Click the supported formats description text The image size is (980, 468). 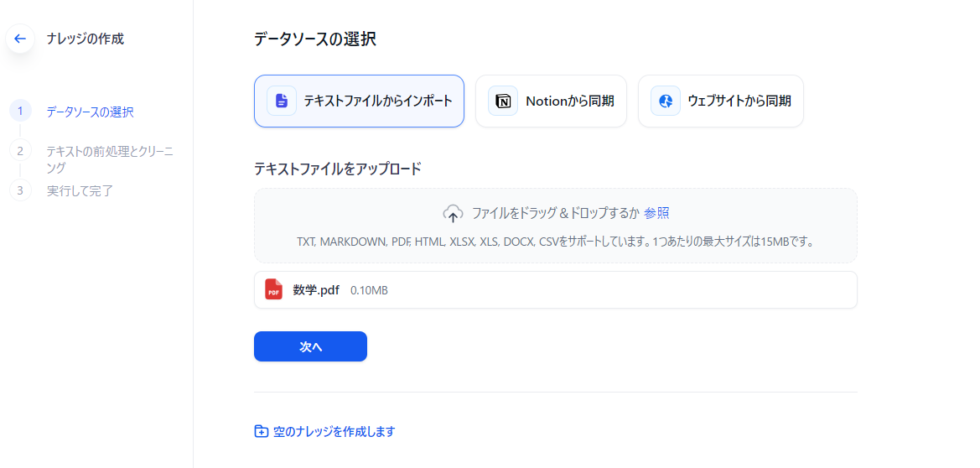click(555, 242)
